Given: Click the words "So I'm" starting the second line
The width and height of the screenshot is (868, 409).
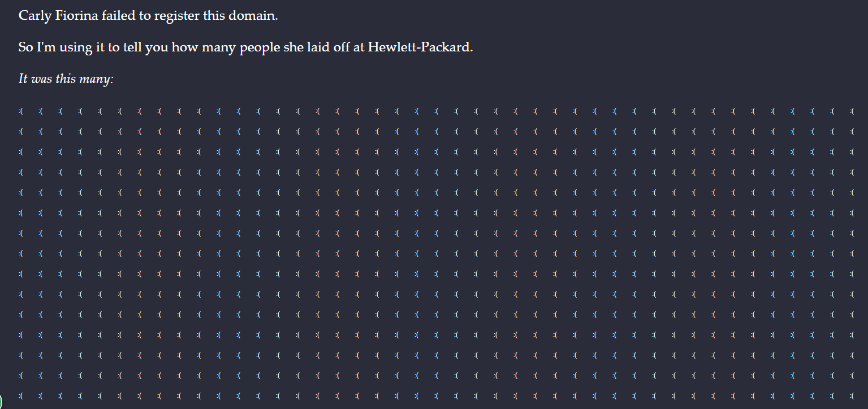Looking at the screenshot, I should pos(34,47).
